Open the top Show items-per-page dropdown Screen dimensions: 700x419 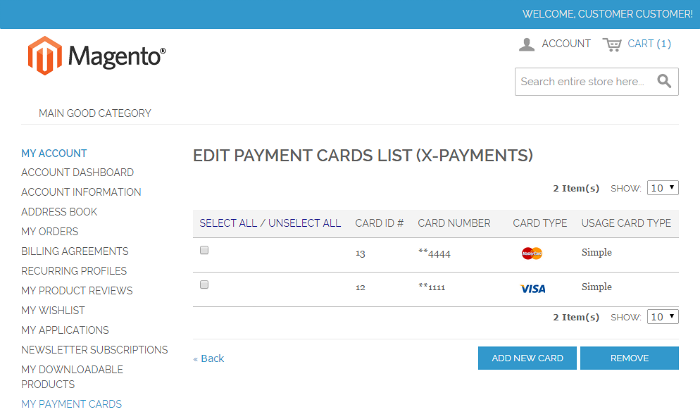click(663, 188)
